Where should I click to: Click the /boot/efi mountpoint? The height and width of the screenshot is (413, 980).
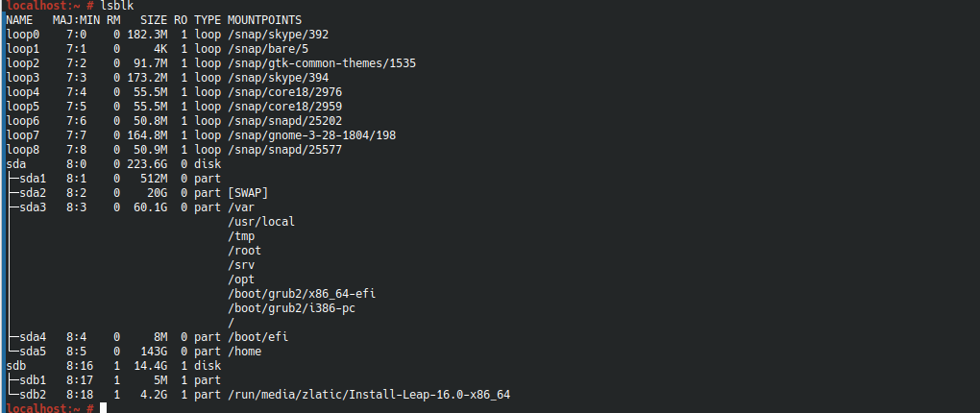coord(258,336)
